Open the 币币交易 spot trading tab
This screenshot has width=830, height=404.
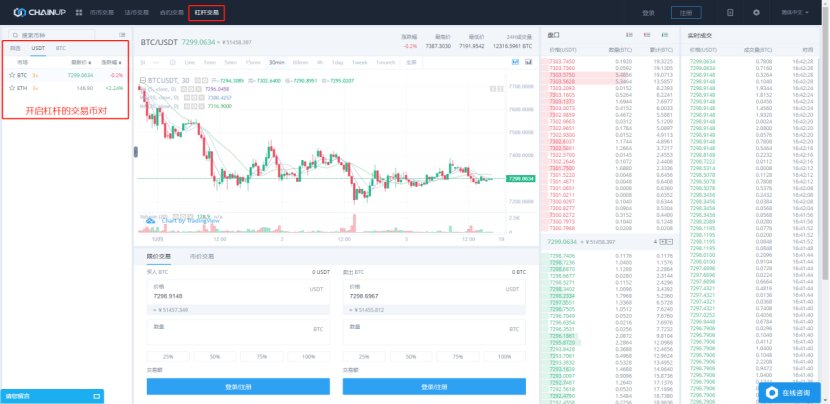(x=102, y=12)
